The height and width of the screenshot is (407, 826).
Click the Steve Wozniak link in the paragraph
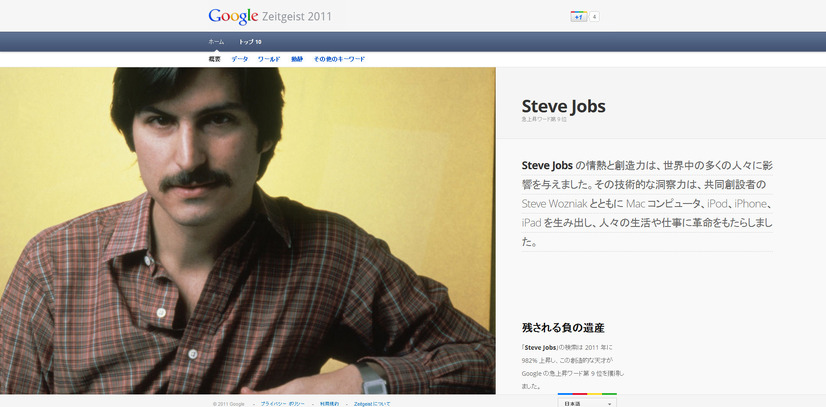[x=554, y=204]
